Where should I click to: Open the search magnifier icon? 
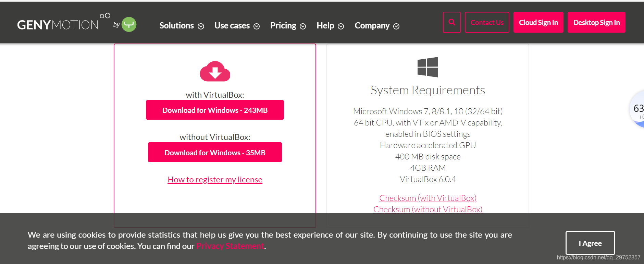tap(452, 22)
